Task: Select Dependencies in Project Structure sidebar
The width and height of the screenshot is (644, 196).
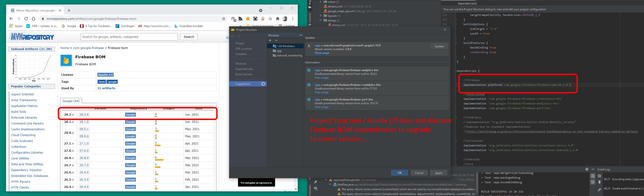Action: 244,69
